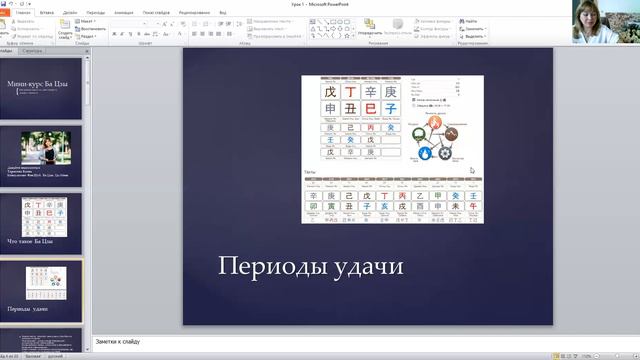The height and width of the screenshot is (360, 640).
Task: Open the change case (Aa) menu
Action: coord(166,34)
